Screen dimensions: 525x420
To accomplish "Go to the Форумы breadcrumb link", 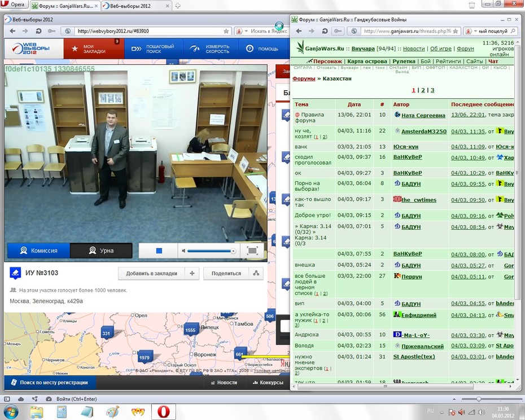I will (304, 78).
